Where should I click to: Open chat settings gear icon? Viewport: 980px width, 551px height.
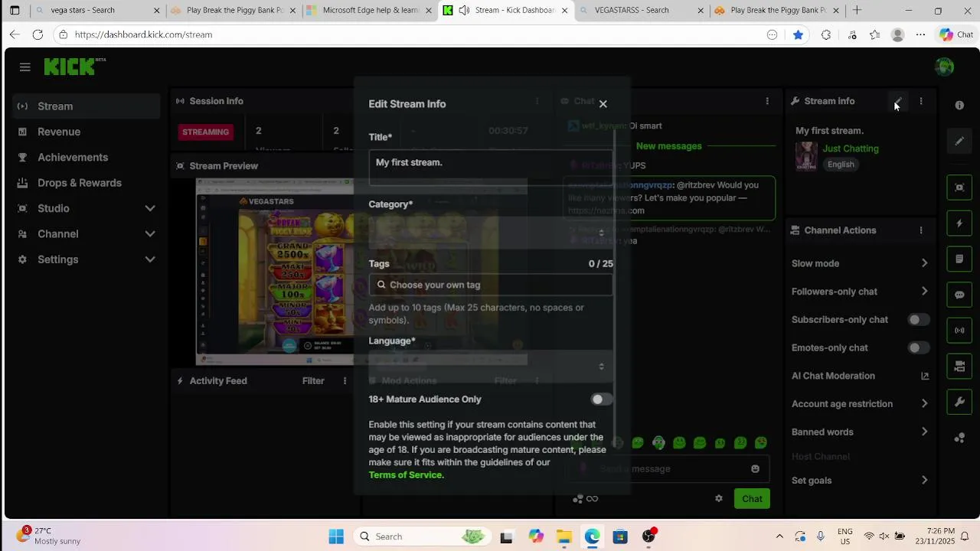[x=718, y=498]
